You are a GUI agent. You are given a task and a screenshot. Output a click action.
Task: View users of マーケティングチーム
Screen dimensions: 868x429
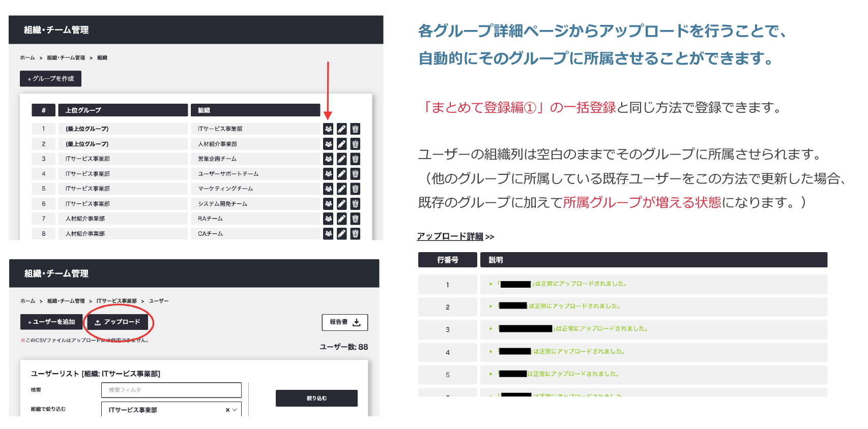pyautogui.click(x=328, y=189)
